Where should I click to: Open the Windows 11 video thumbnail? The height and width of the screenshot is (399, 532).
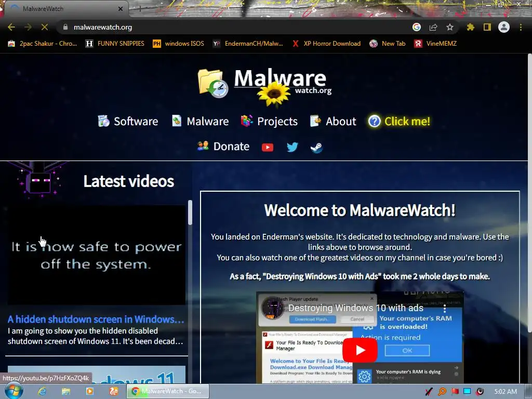pyautogui.click(x=96, y=375)
